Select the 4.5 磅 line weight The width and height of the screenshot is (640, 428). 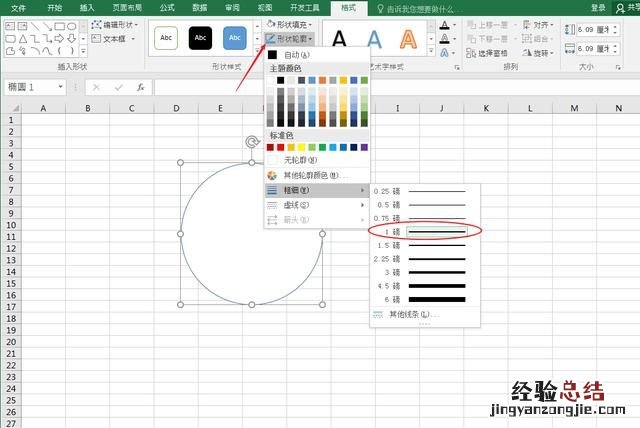(424, 286)
